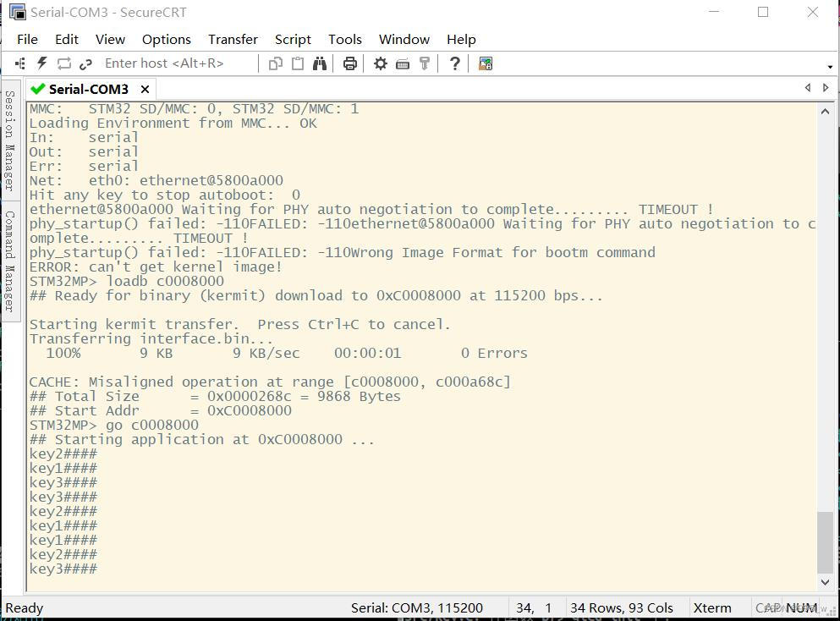Expand the tab scrolling right chevron
840x621 pixels.
[826, 87]
